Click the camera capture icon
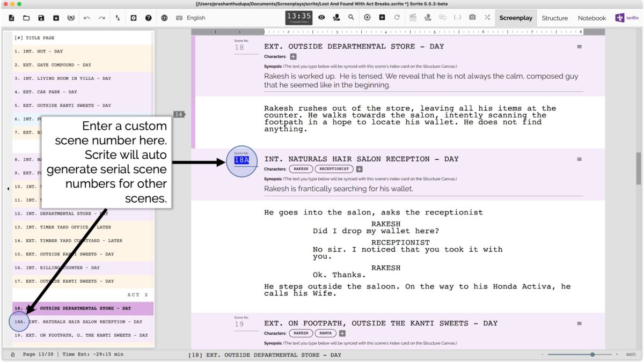 pyautogui.click(x=473, y=18)
